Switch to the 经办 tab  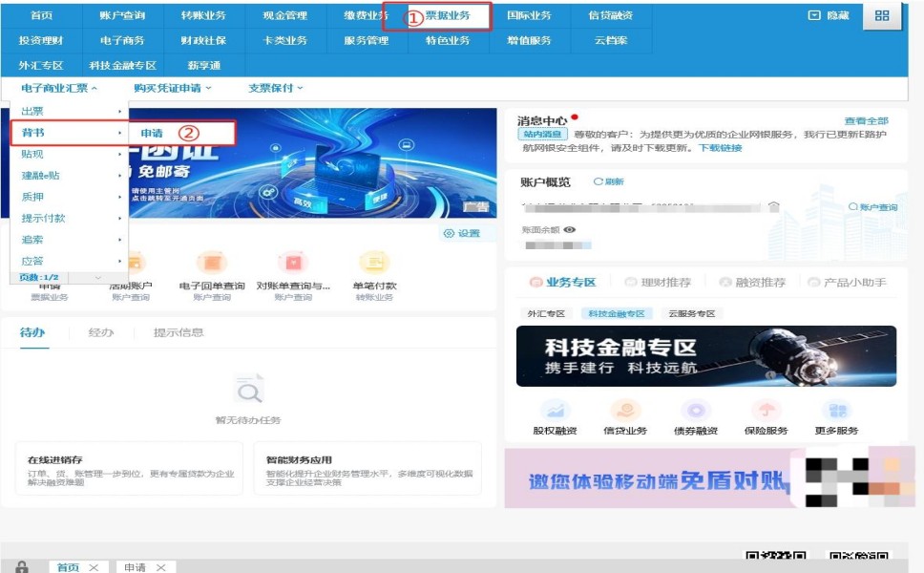click(x=100, y=332)
